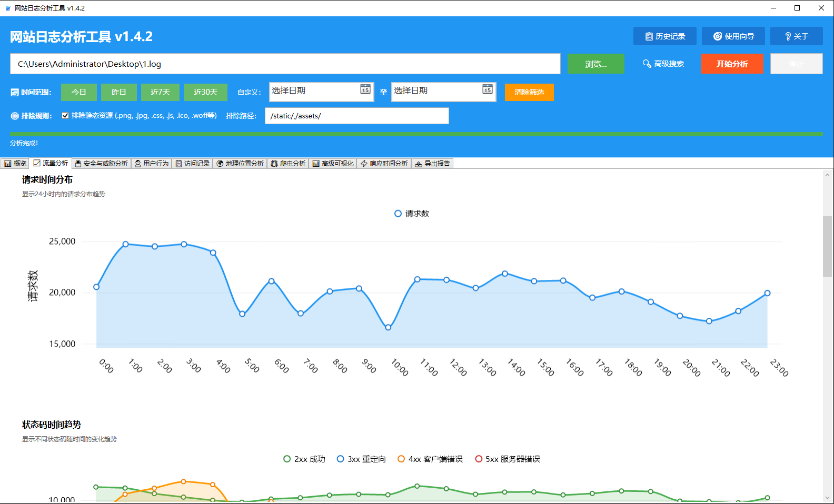Click the 排除路径 input field
This screenshot has width=834, height=504.
coord(356,116)
